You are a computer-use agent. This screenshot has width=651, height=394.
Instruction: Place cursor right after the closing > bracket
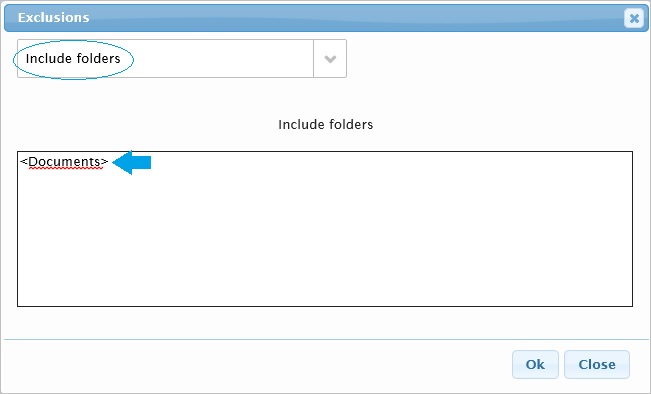coord(109,162)
